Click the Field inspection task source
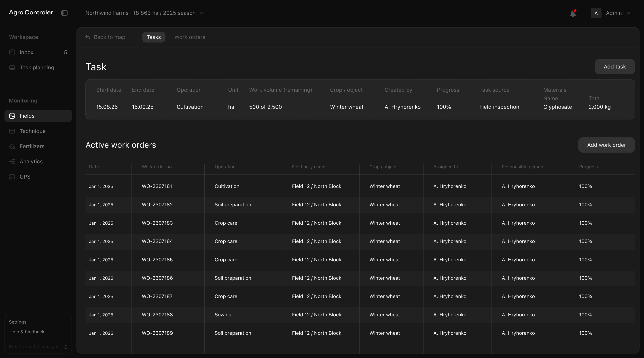Screen dimensions: 644x358 (499, 107)
